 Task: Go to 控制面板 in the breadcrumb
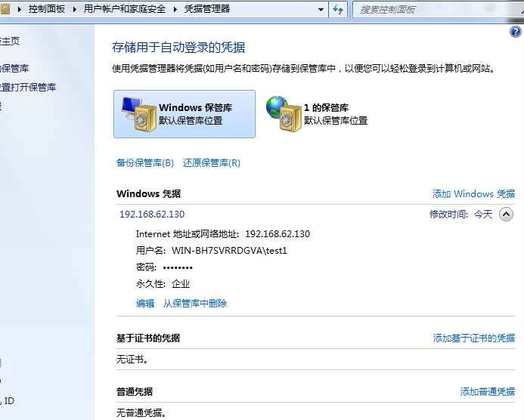[46, 9]
